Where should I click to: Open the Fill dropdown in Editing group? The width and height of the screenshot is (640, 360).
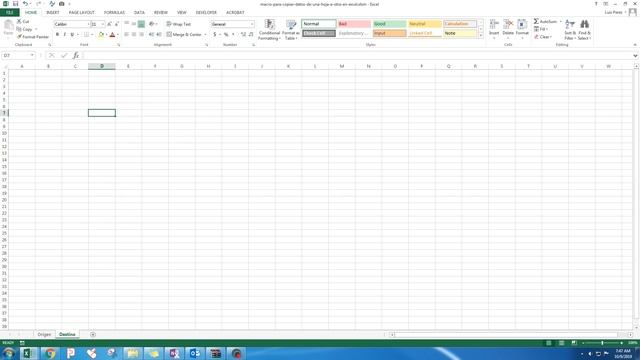click(x=542, y=29)
